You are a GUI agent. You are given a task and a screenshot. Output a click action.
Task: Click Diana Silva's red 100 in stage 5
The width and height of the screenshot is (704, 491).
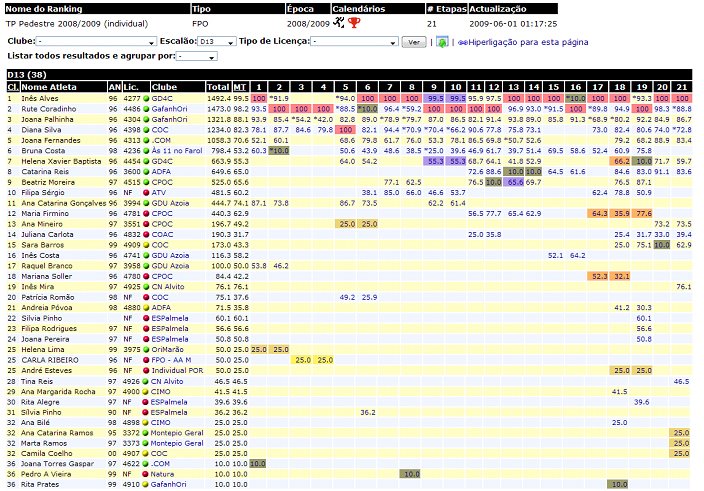345,130
